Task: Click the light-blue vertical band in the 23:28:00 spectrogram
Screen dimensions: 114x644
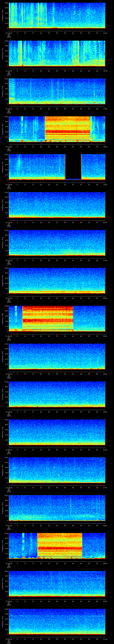Action: pos(23,546)
